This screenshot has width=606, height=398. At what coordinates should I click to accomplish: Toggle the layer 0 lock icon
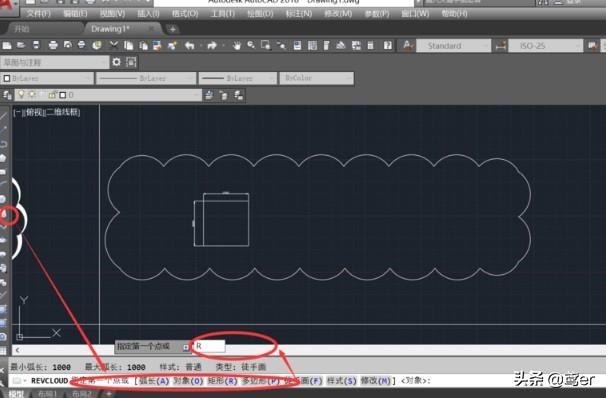tap(52, 95)
